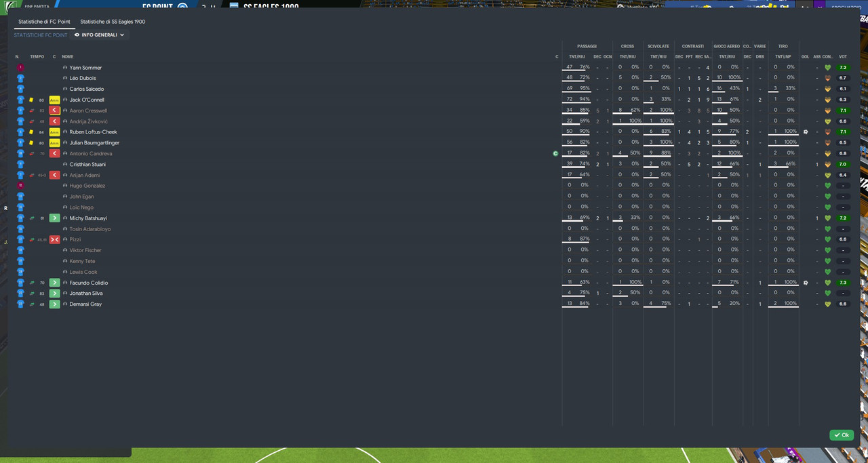Viewport: 868px width, 463px height.
Task: Click the red substituted-off arrow for Arijan Ademi
Action: pos(54,176)
